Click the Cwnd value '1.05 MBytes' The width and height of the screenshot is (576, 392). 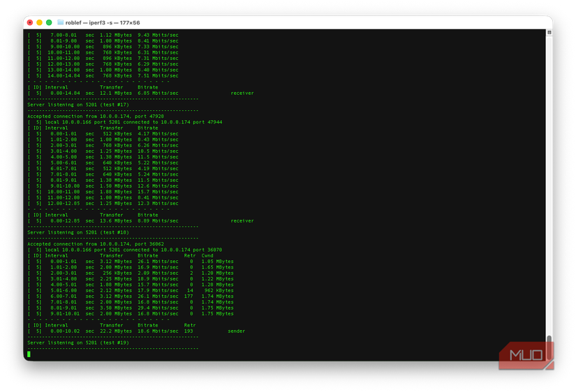click(x=217, y=262)
